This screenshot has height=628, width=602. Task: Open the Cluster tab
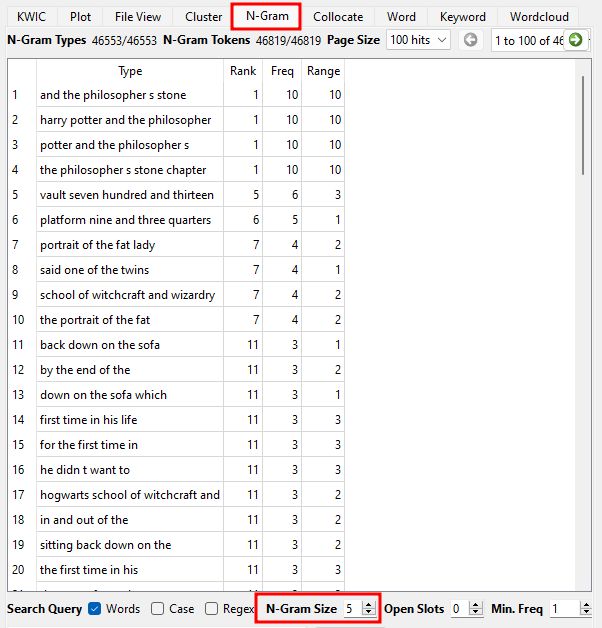coord(203,17)
